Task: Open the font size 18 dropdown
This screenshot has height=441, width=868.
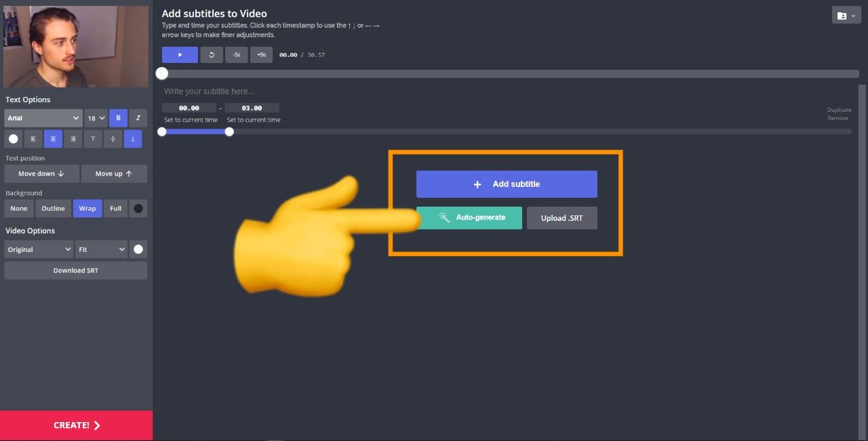Action: (96, 118)
